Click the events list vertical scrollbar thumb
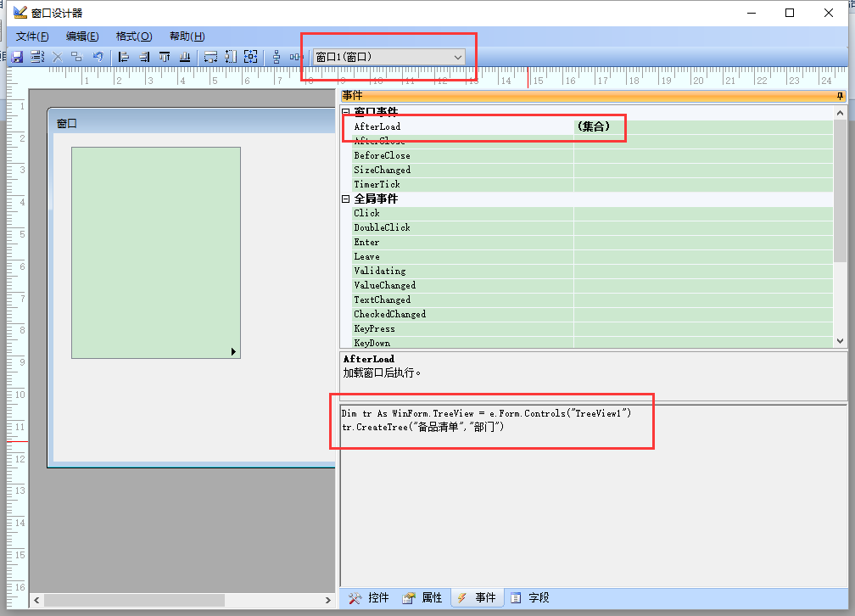855x616 pixels. coord(840,191)
